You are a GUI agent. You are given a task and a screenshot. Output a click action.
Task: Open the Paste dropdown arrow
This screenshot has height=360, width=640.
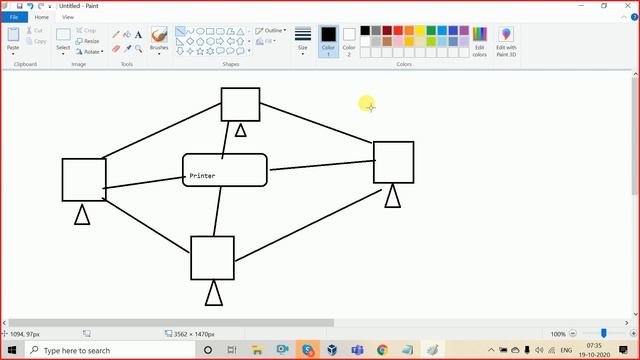[13, 54]
